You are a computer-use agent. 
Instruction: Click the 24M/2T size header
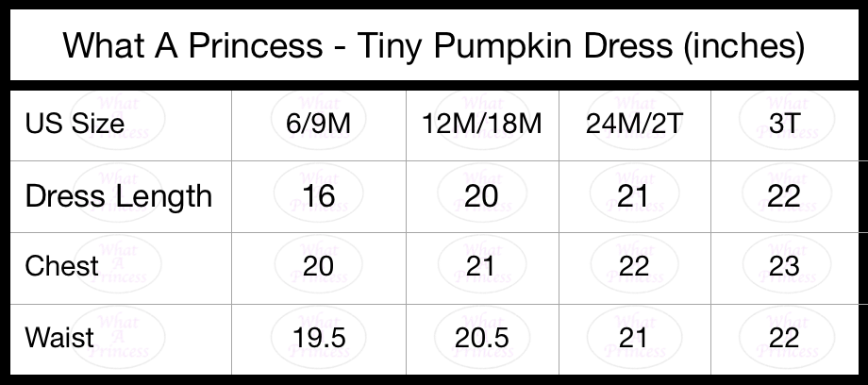(x=633, y=124)
